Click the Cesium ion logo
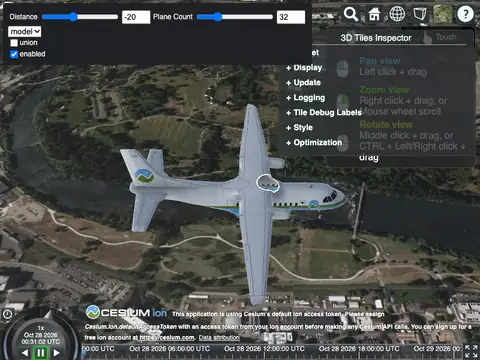This screenshot has width=480, height=360. [x=126, y=313]
